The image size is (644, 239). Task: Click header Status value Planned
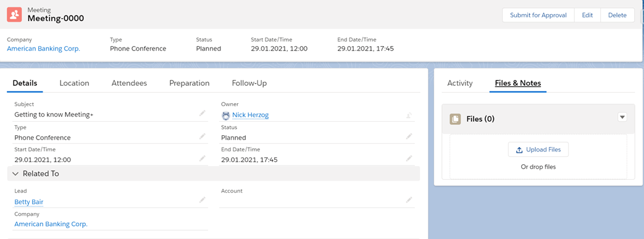click(x=209, y=48)
